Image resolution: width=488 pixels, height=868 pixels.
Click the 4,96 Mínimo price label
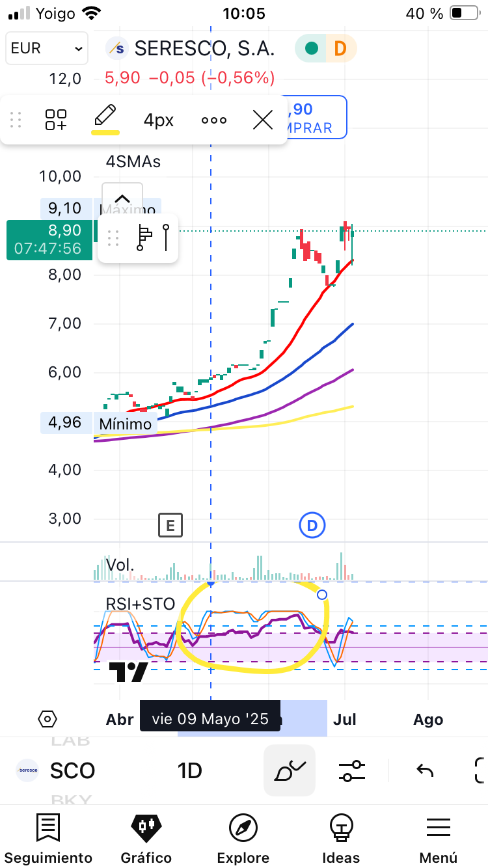coord(65,423)
